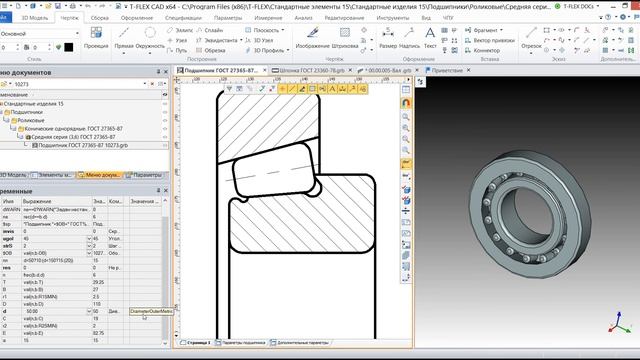Select the Размер dimension tool

(388, 38)
